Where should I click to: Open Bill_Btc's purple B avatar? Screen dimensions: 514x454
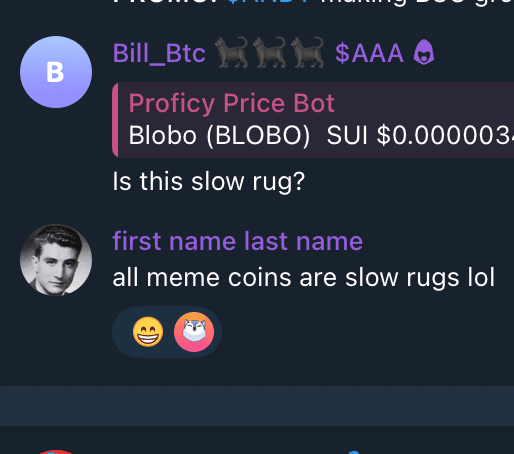pos(56,72)
